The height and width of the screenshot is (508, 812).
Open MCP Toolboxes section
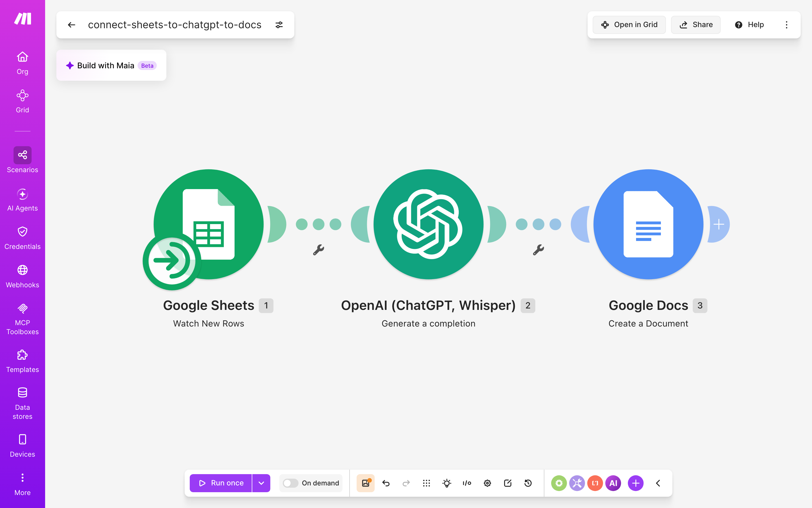[x=23, y=319]
